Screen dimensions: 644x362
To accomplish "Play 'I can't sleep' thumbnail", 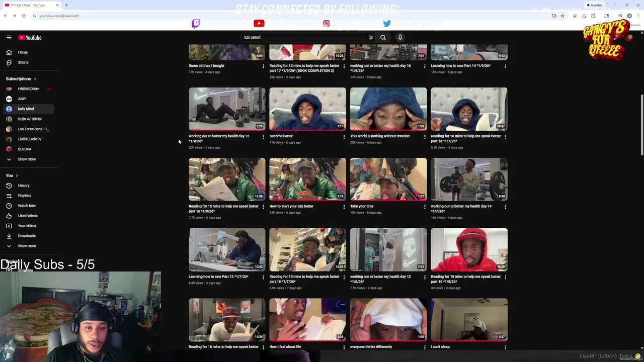I will 469,320.
